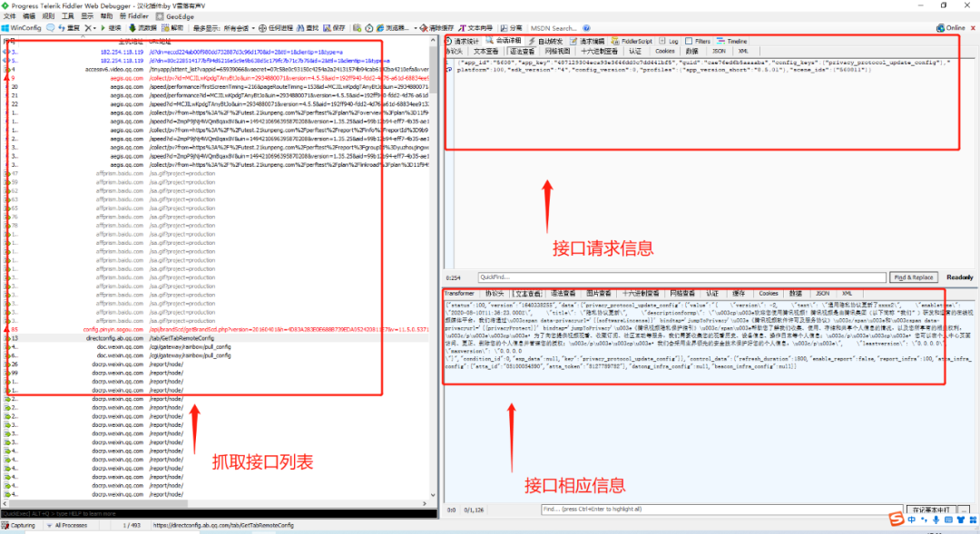Click the timer clock toolbar icon
This screenshot has width=980, height=534.
(x=368, y=28)
